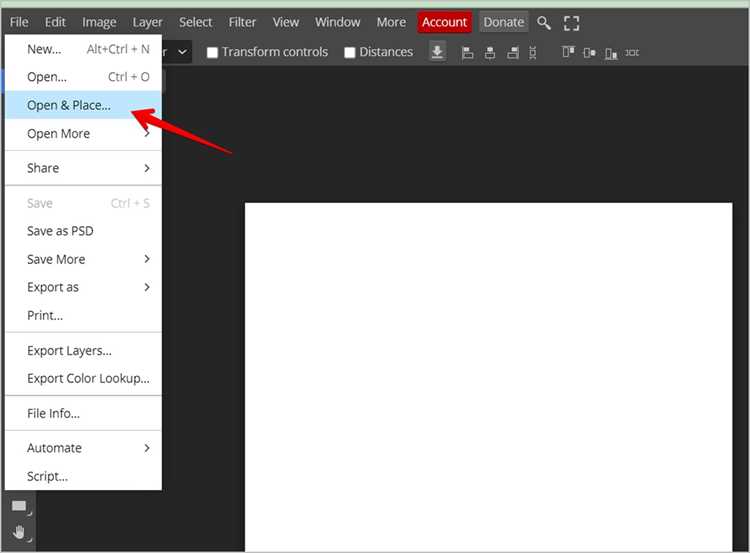This screenshot has width=750, height=553.
Task: Click the quick export download icon
Action: pos(437,52)
